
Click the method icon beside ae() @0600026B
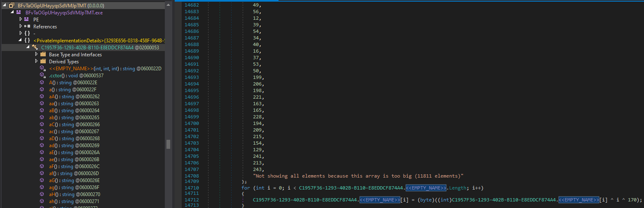click(x=42, y=159)
